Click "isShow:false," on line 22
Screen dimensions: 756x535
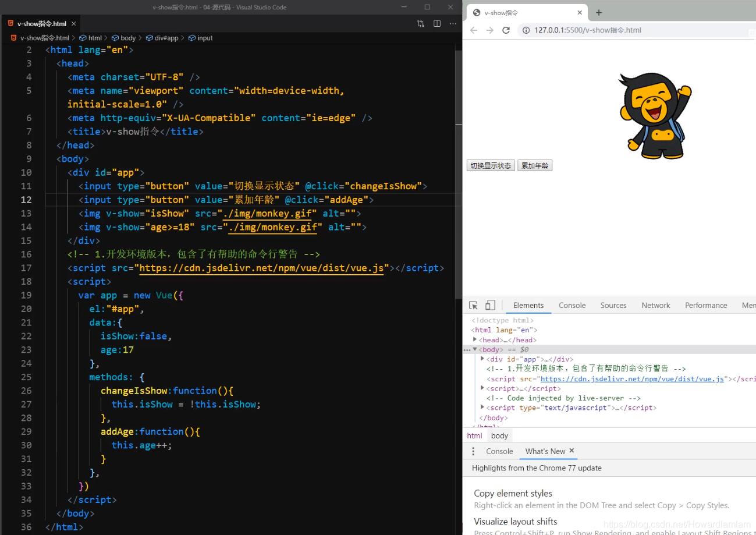tap(136, 336)
